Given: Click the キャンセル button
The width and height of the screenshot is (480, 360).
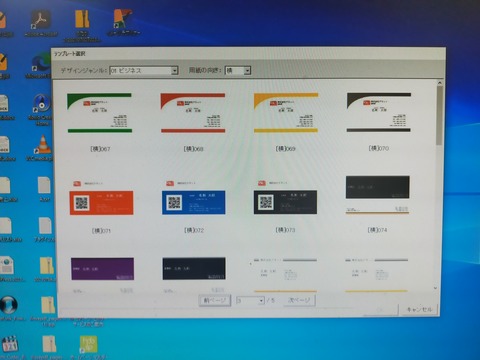Looking at the screenshot, I should coord(419,310).
